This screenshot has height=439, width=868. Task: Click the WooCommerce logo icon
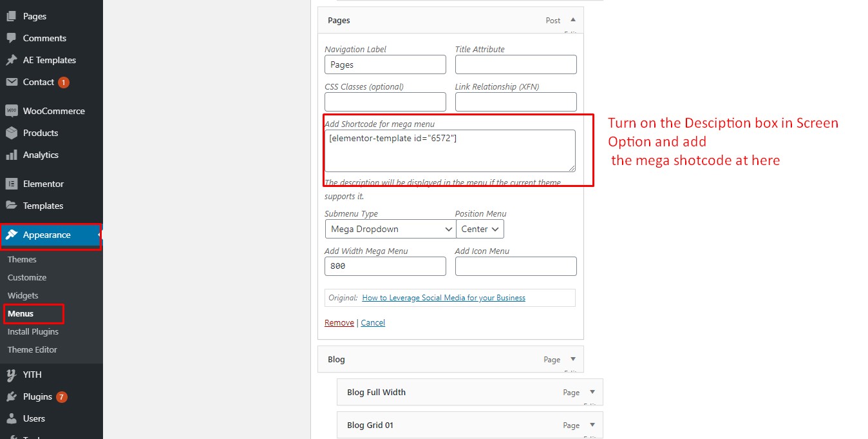tap(11, 111)
